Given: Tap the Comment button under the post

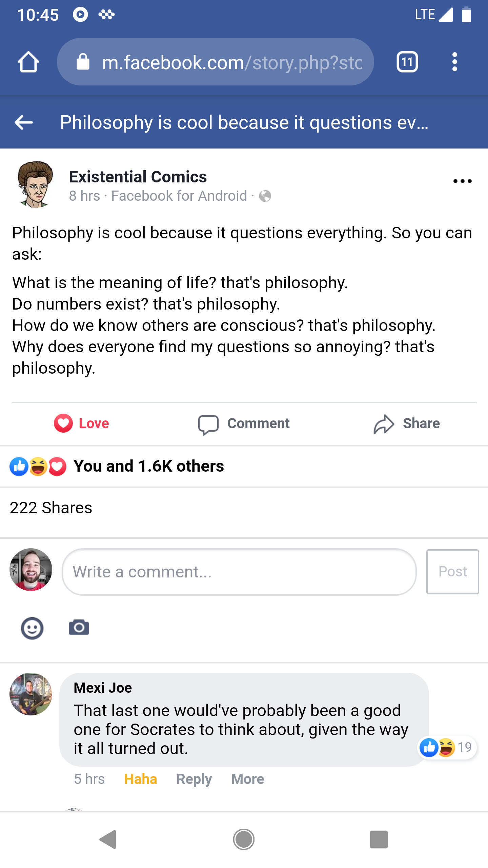Looking at the screenshot, I should 244,424.
